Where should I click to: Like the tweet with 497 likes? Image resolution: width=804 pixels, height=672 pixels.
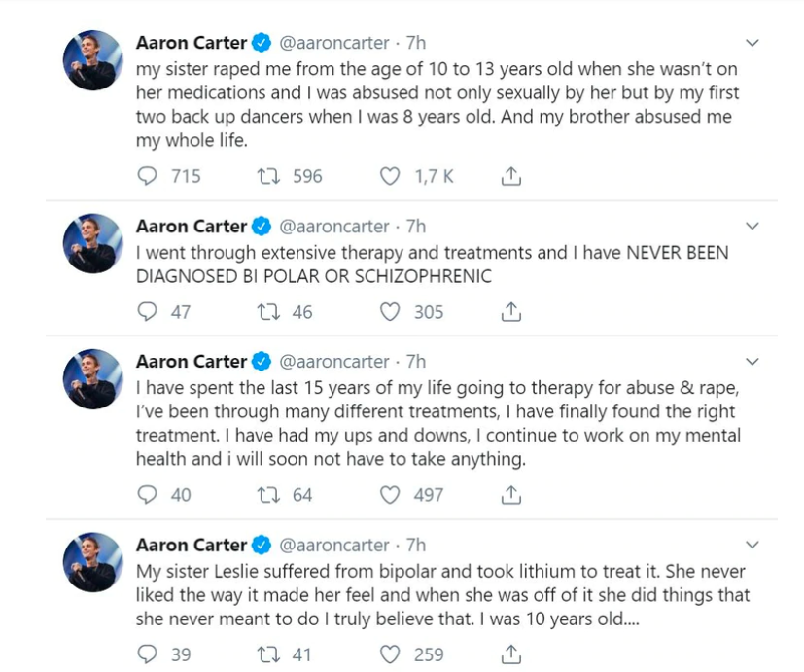[x=390, y=495]
